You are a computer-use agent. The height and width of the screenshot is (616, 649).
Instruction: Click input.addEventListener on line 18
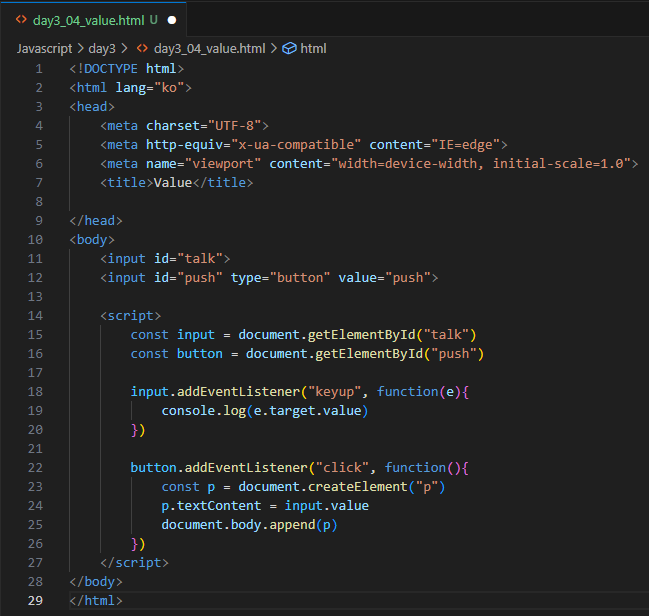[x=215, y=392]
